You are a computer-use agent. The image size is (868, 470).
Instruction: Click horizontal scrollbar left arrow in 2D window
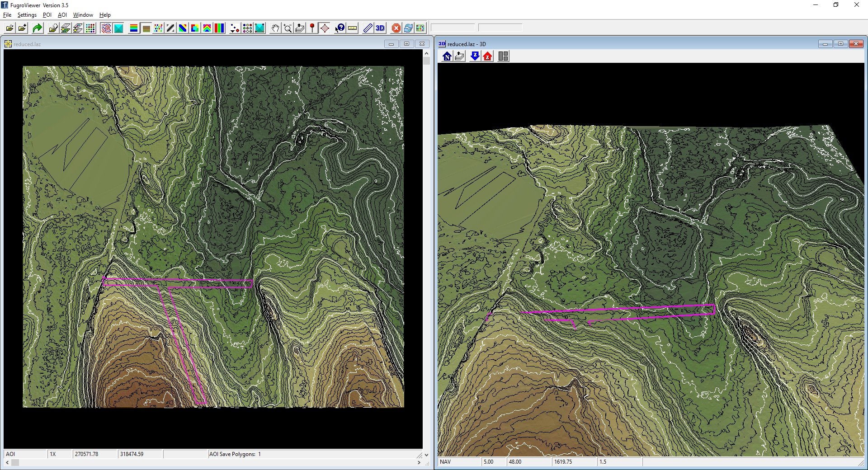pos(7,463)
